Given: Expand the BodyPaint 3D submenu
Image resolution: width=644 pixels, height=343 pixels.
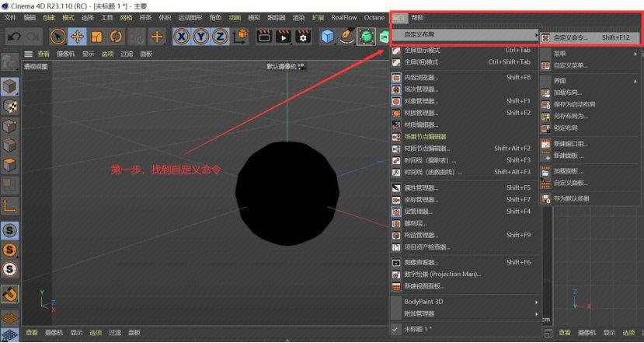Looking at the screenshot, I should (x=465, y=302).
